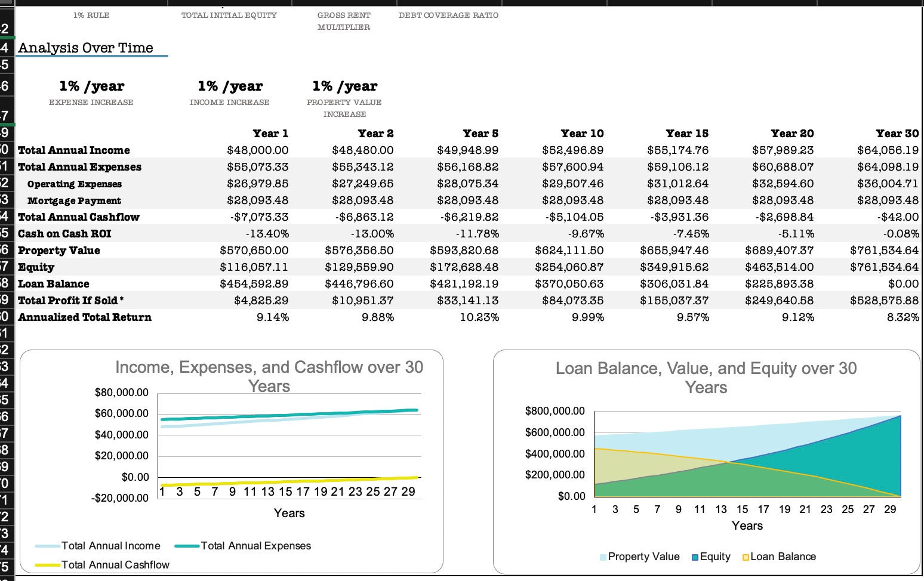Screen dimensions: 924x581
Task: Click the "Total Annual Cashflow" legend entry
Action: coord(116,564)
